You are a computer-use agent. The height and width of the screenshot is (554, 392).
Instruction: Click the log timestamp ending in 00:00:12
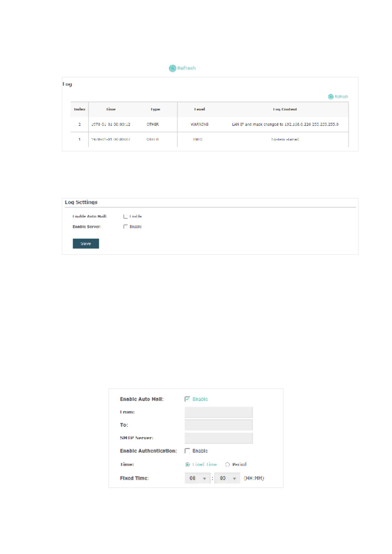(x=111, y=124)
